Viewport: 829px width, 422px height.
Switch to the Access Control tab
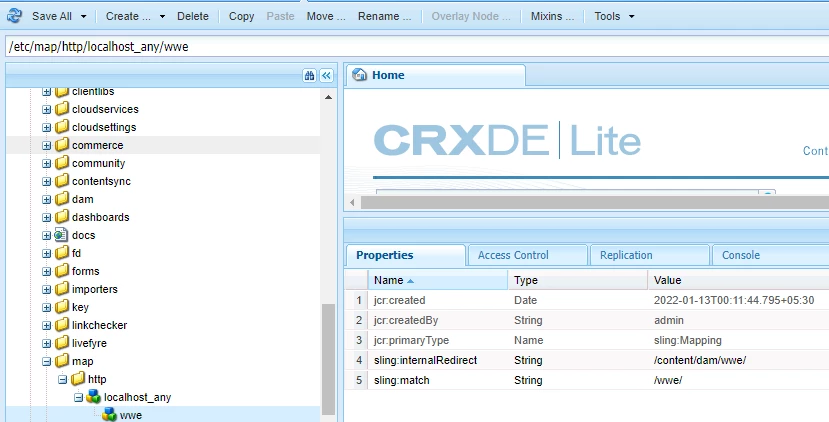(528, 255)
